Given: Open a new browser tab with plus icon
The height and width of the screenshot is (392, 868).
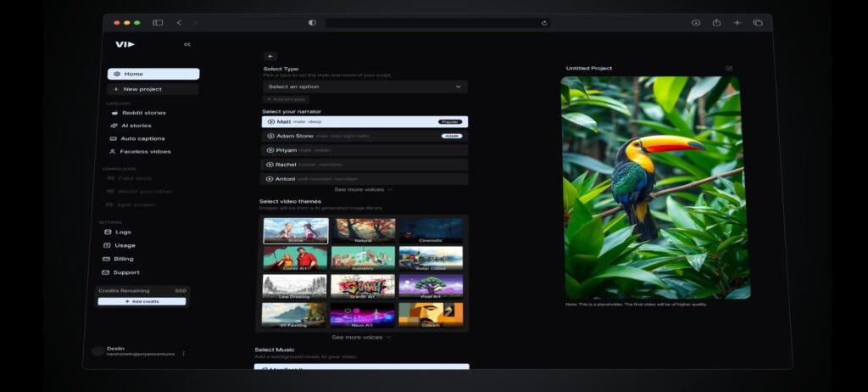Looking at the screenshot, I should 737,23.
